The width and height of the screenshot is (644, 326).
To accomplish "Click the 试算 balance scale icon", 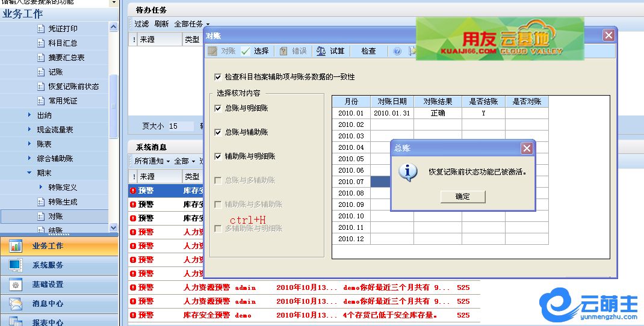I will point(321,51).
